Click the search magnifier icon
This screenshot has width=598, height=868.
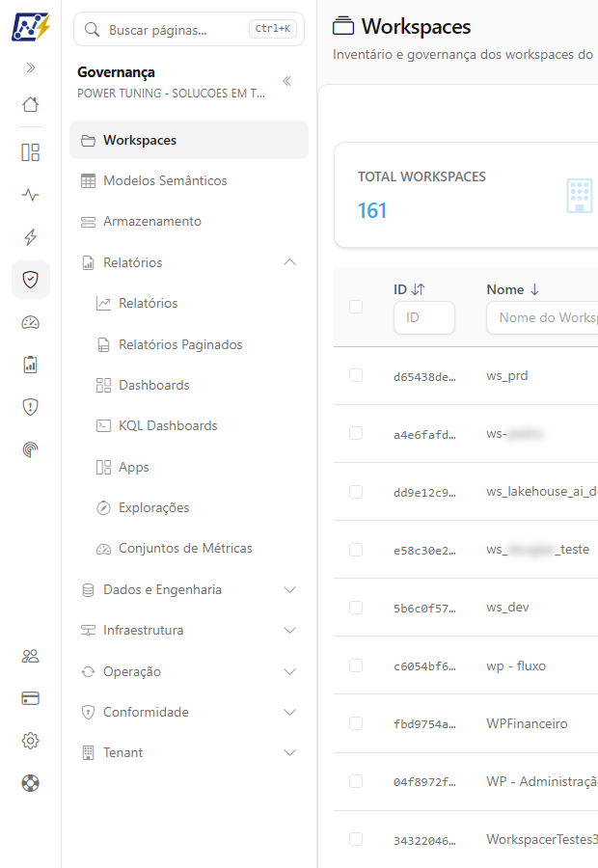[x=92, y=29]
